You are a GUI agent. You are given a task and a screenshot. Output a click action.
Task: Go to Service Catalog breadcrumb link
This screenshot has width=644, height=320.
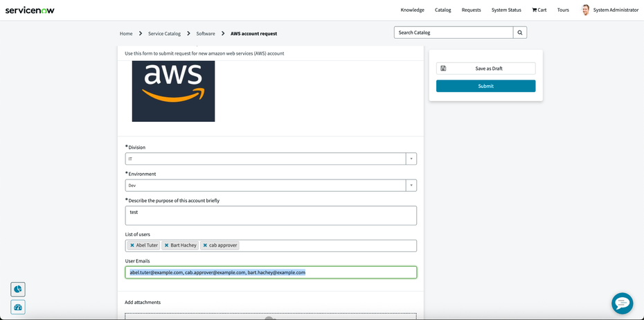(164, 34)
